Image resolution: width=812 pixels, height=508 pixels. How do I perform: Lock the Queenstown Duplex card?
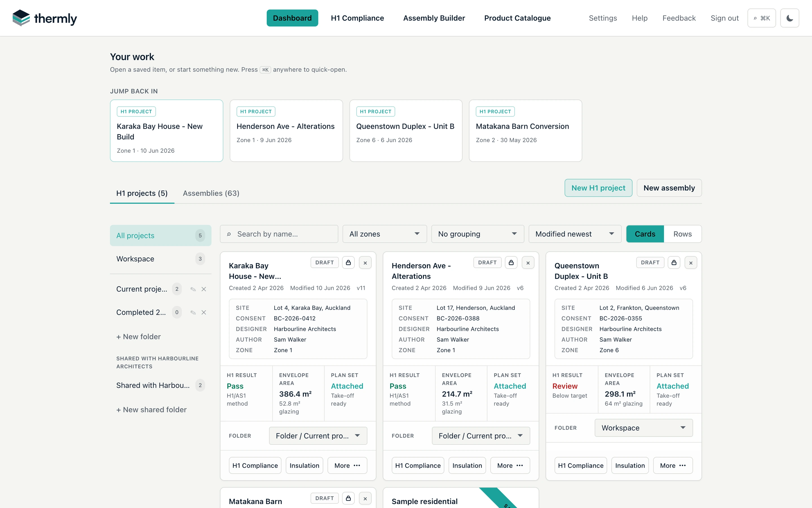(x=674, y=262)
